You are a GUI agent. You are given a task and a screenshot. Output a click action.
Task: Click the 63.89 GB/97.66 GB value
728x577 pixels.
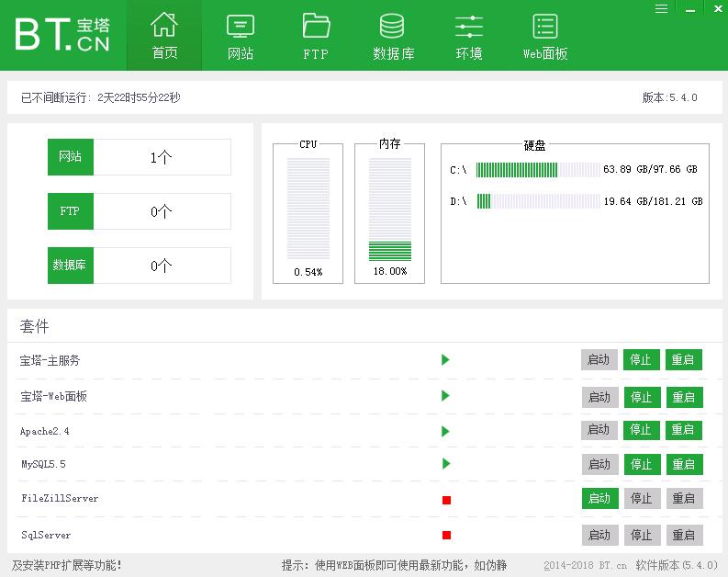point(650,170)
